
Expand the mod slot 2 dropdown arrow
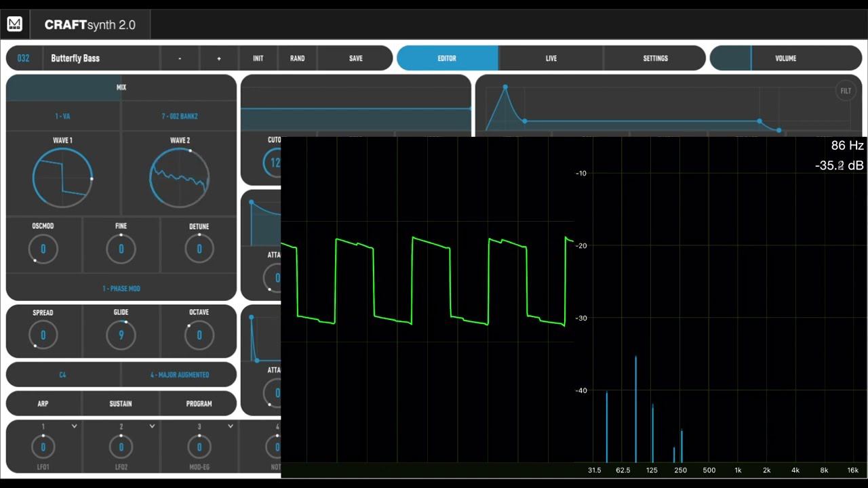(x=153, y=426)
